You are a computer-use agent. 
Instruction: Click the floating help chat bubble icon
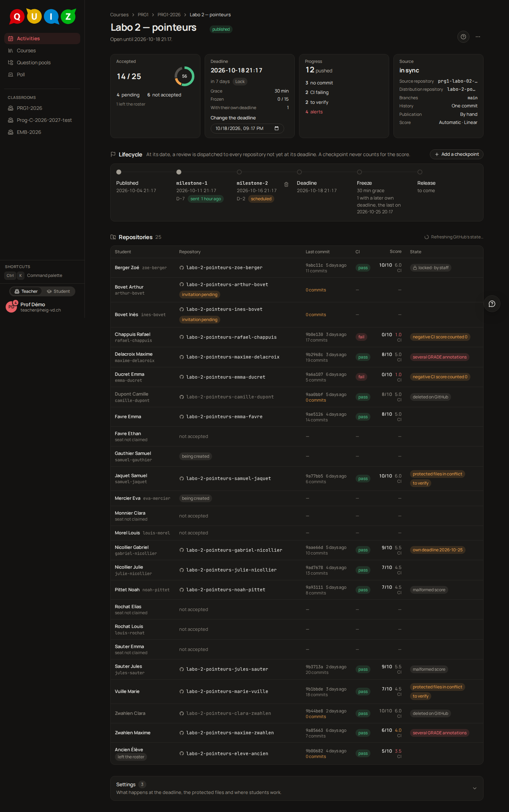pyautogui.click(x=492, y=304)
